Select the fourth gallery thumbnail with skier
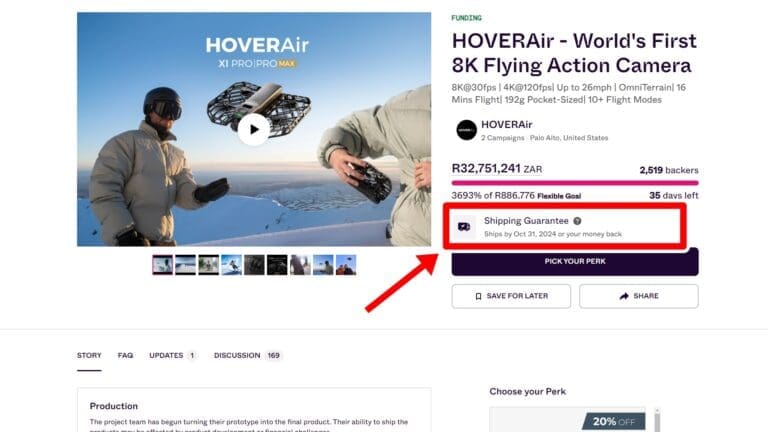 pyautogui.click(x=231, y=265)
